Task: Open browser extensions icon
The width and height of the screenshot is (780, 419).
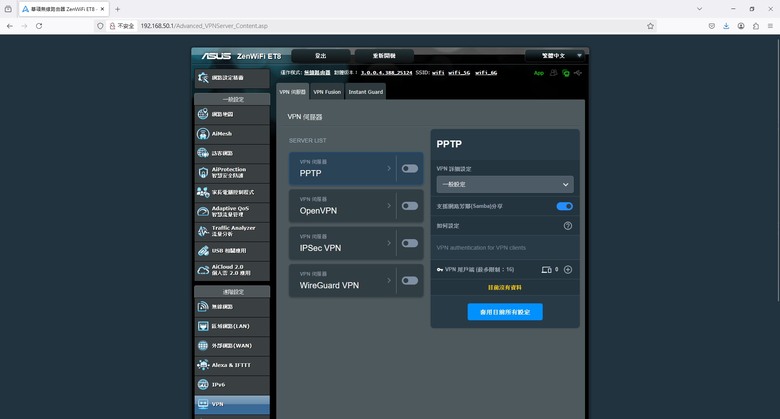Action: tap(756, 26)
